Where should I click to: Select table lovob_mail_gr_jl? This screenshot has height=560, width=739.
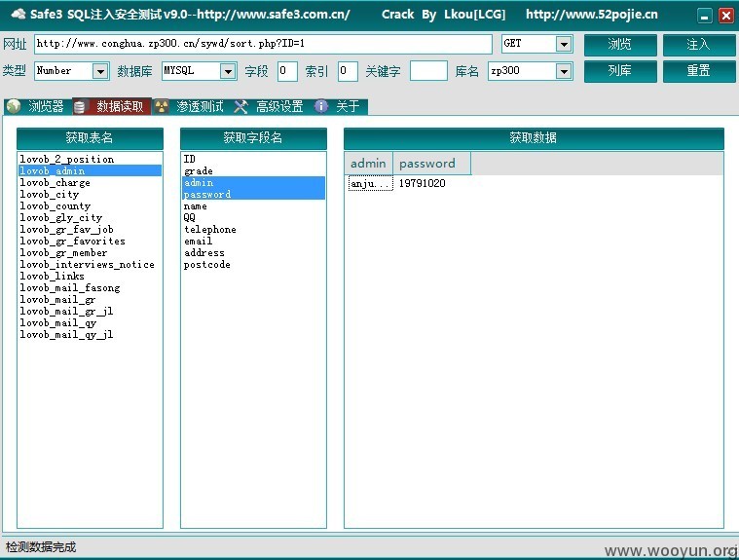90,311
